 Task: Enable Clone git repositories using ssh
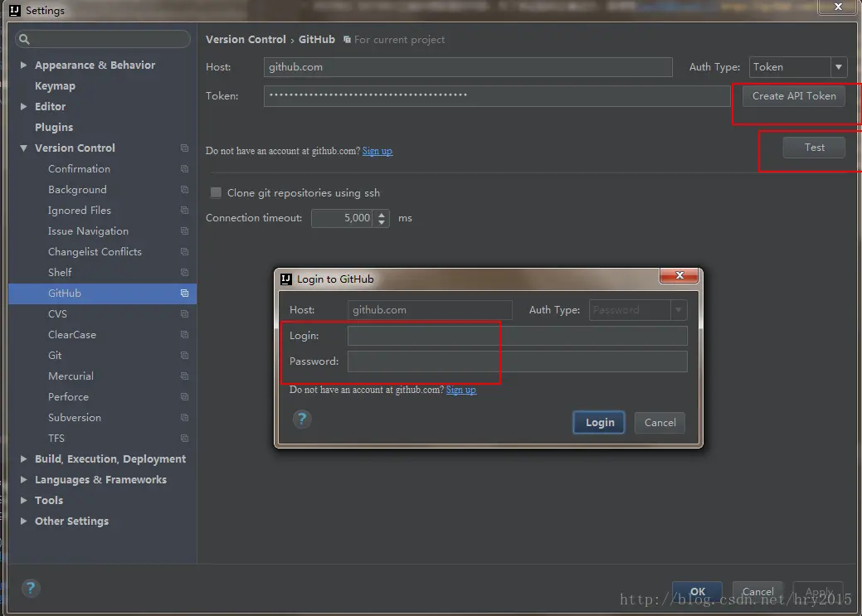[216, 193]
